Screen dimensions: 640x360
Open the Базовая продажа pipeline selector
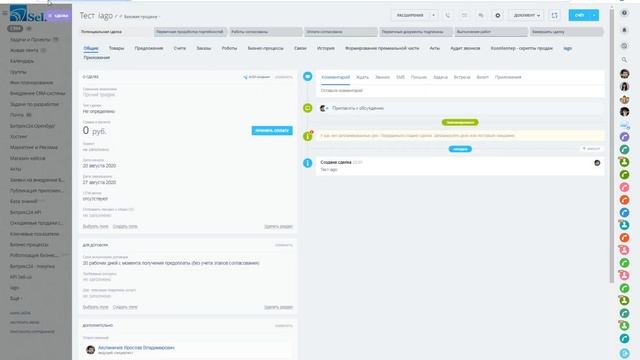point(141,17)
